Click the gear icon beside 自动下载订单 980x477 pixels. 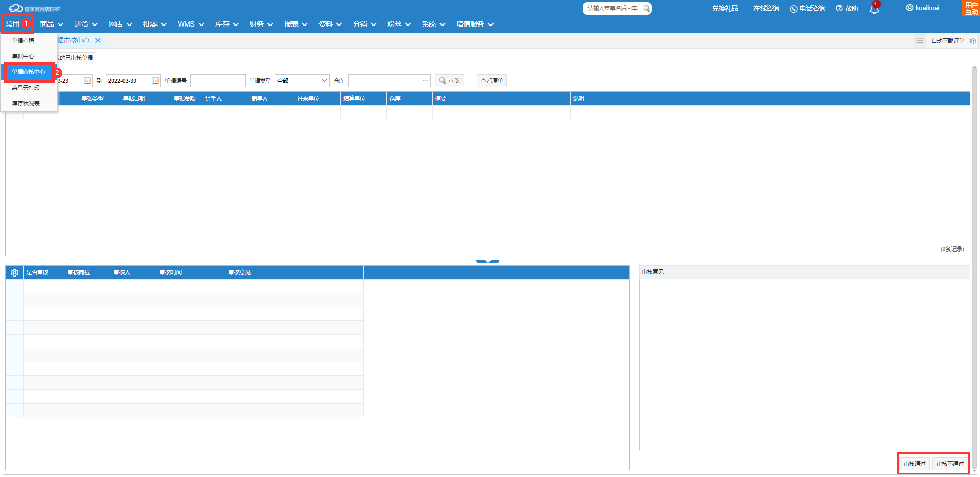[x=973, y=41]
